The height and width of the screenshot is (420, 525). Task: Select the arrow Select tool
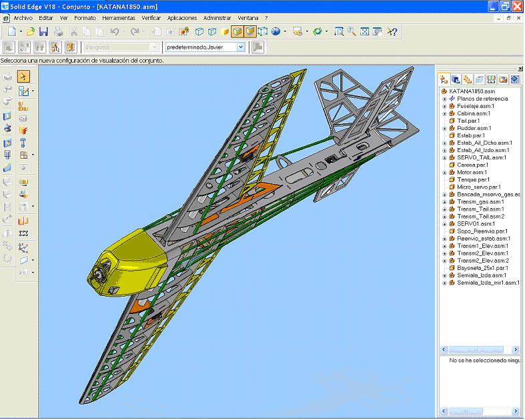23,77
